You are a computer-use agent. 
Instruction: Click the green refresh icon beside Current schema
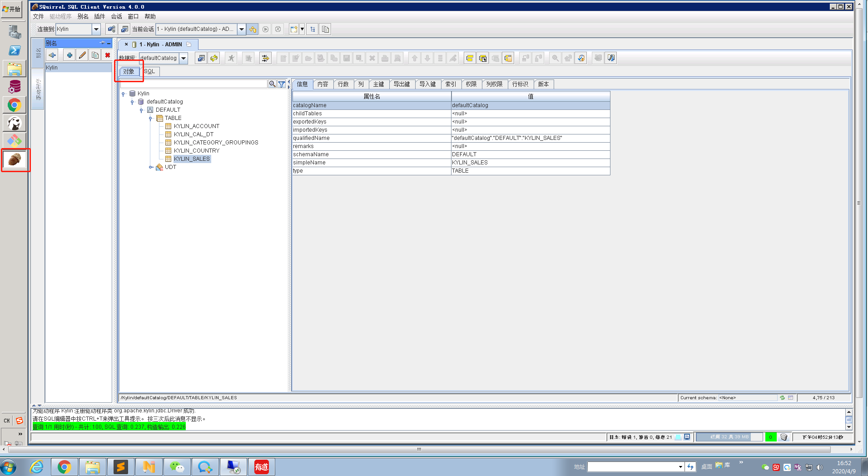(783, 397)
